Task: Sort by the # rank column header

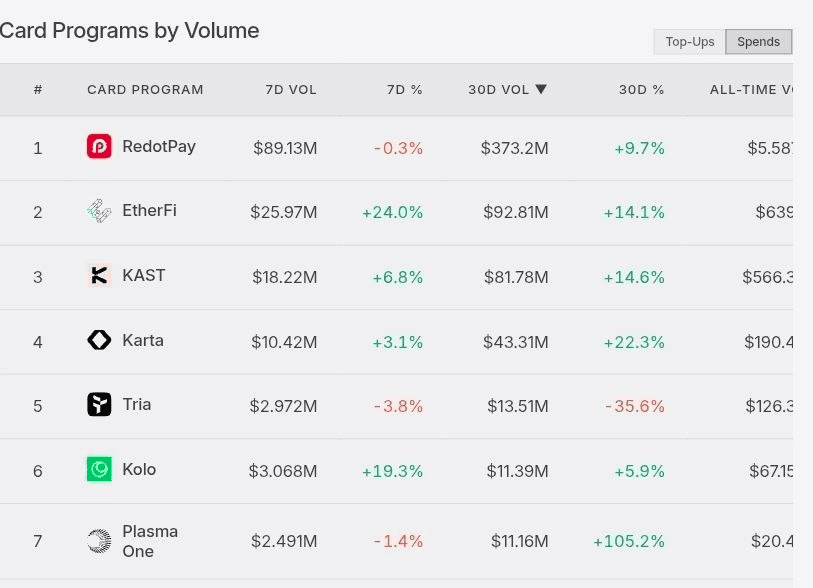Action: pos(38,90)
